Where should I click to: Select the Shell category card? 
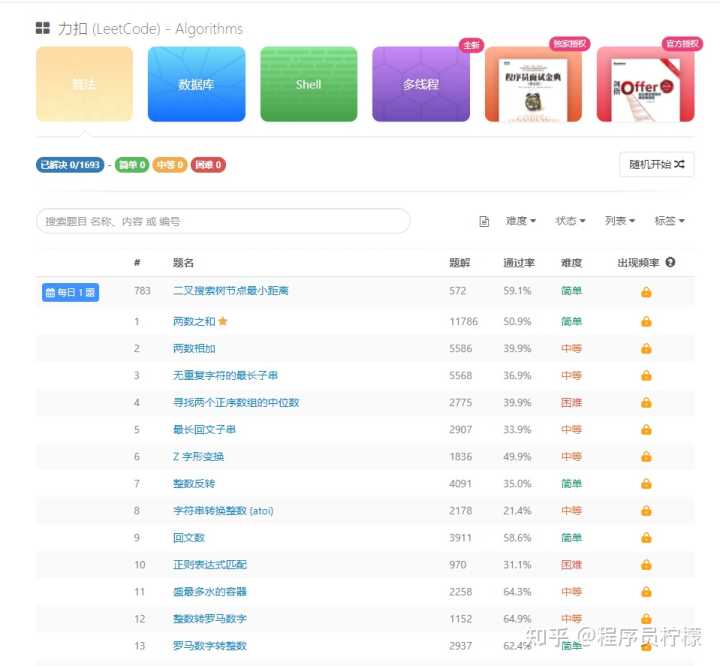(309, 84)
